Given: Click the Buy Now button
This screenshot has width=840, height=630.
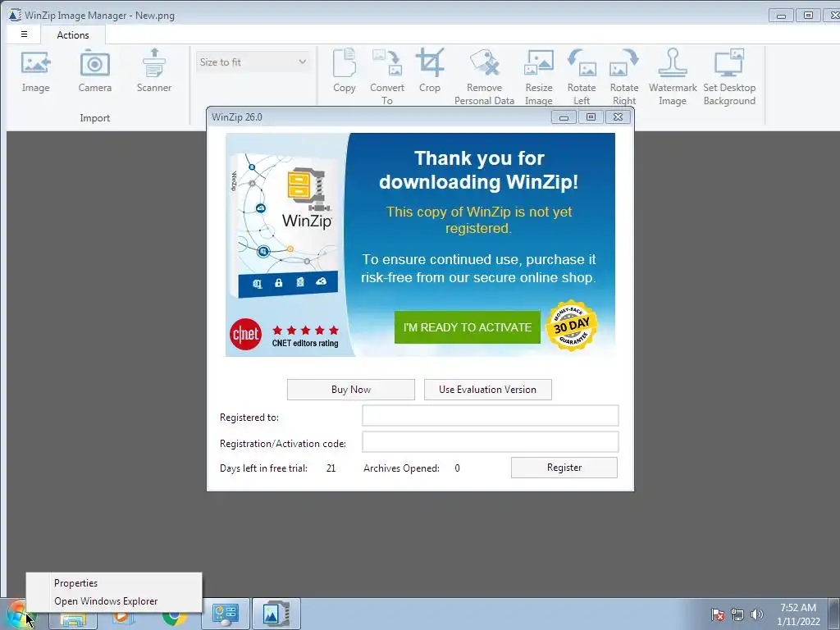Looking at the screenshot, I should 351,390.
